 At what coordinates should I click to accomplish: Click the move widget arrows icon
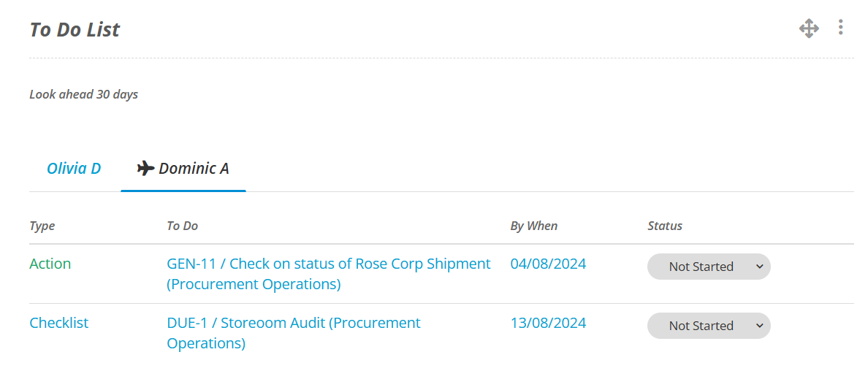(x=809, y=28)
